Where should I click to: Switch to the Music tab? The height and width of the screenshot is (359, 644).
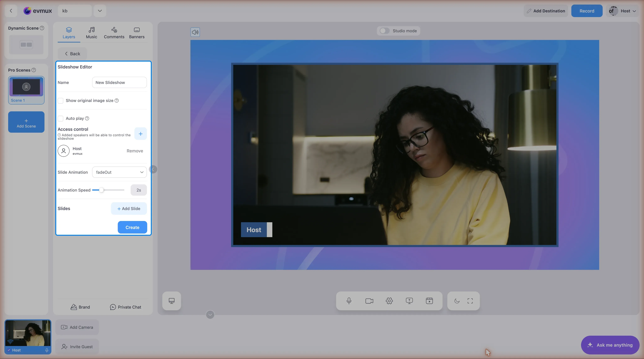(x=91, y=33)
